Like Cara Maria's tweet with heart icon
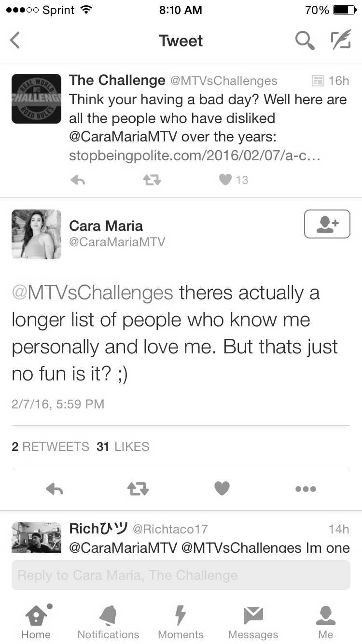 [222, 489]
